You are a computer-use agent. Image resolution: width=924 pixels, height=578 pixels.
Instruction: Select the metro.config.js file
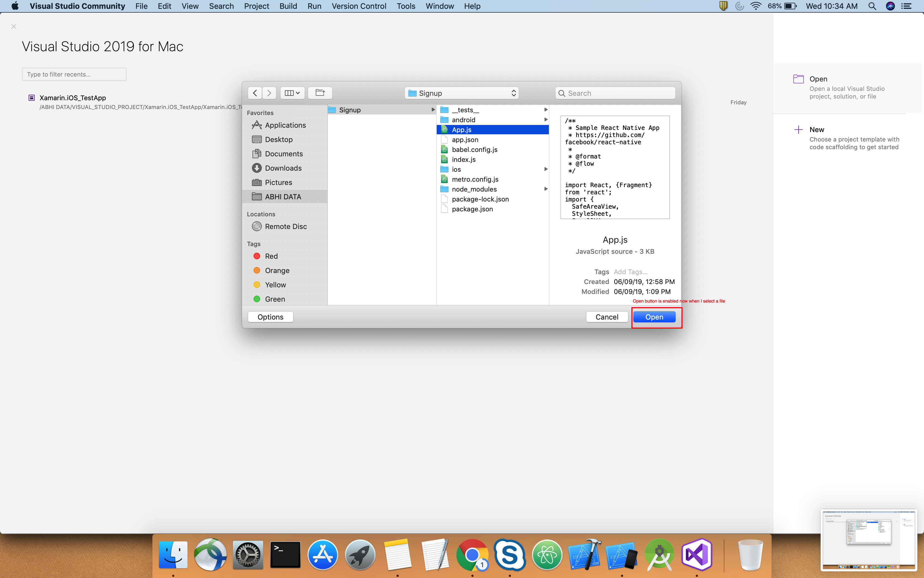[493, 179]
